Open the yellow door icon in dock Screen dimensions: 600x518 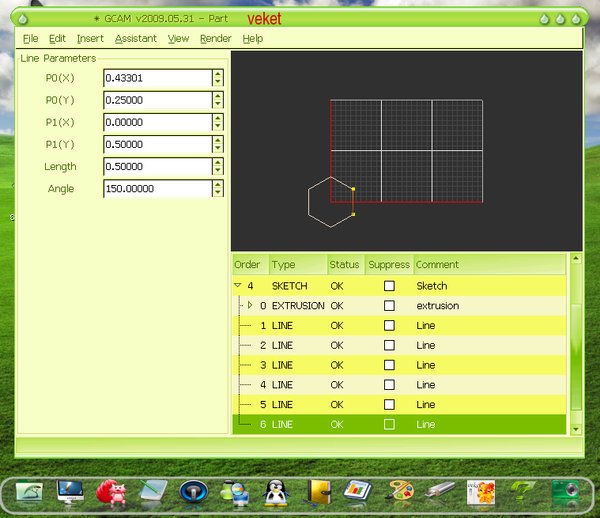point(320,491)
